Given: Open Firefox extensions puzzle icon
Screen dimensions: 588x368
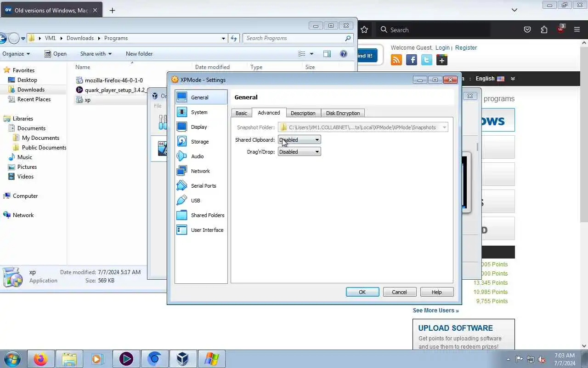Looking at the screenshot, I should point(544,29).
